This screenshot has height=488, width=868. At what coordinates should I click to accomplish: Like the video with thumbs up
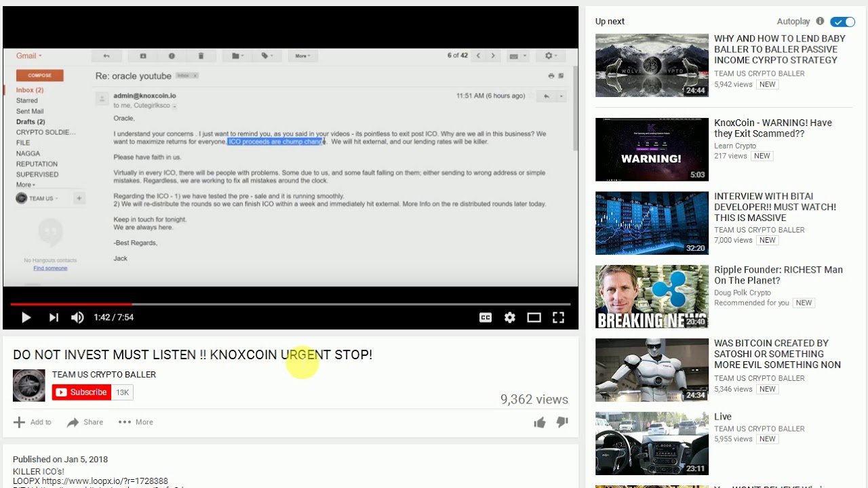540,422
